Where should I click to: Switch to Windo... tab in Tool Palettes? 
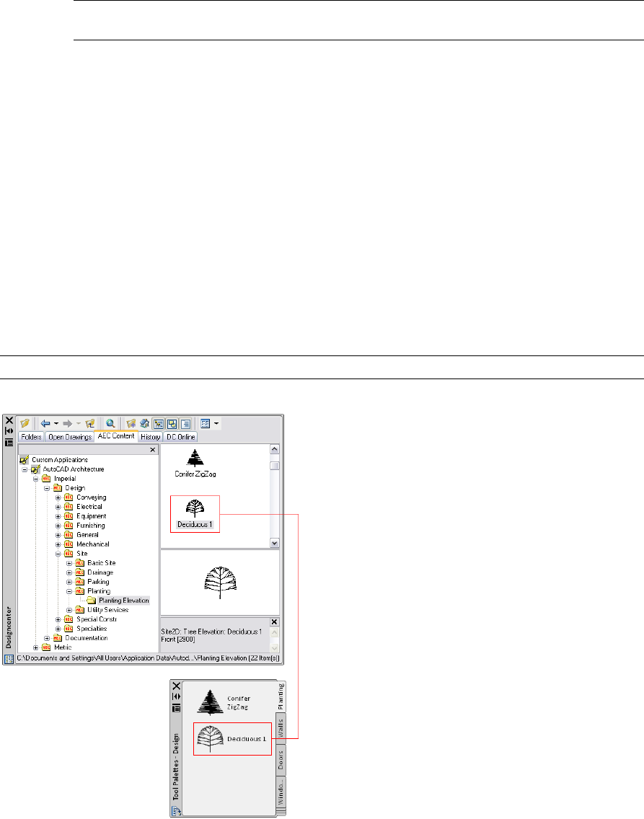pos(281,792)
